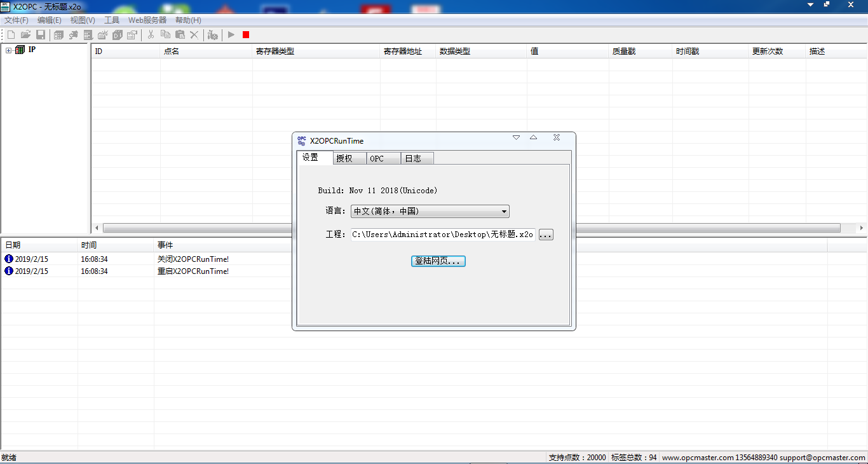
Task: Click the settings icon left of play arrow
Action: (x=213, y=35)
